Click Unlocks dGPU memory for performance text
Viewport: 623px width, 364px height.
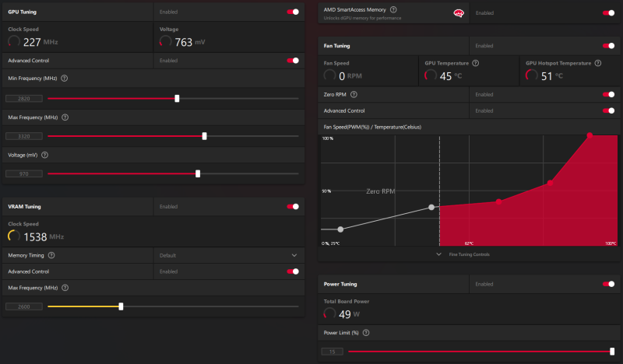pyautogui.click(x=362, y=18)
